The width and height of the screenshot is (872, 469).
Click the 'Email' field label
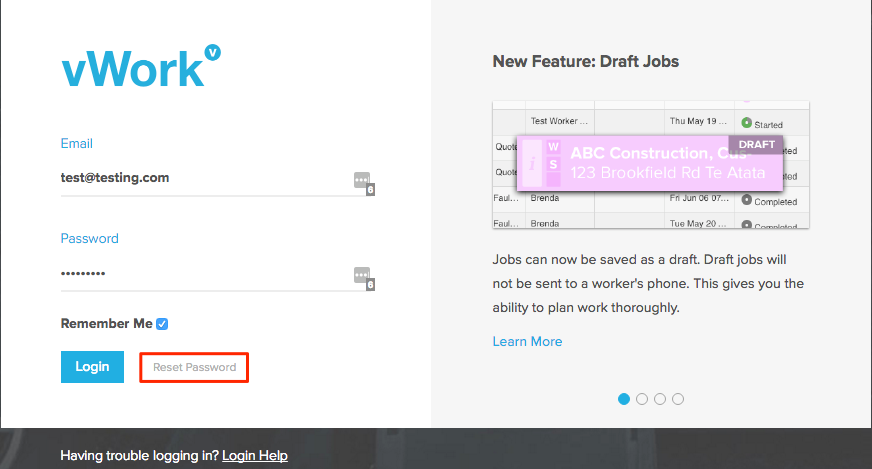click(77, 144)
